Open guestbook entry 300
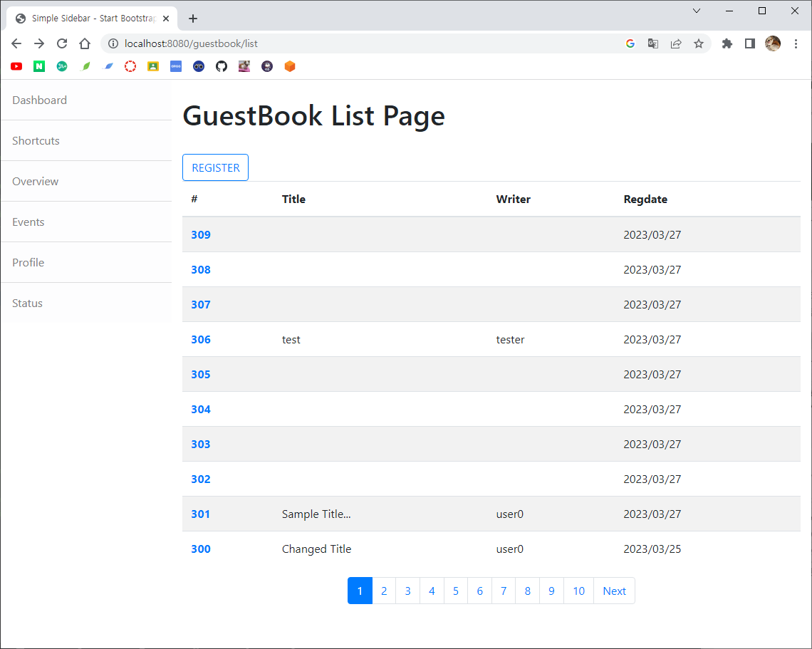This screenshot has height=649, width=812. (201, 549)
